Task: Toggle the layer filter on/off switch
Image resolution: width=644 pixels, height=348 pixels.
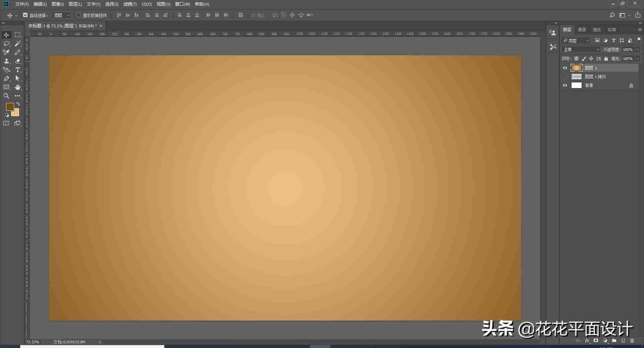Action: (639, 40)
